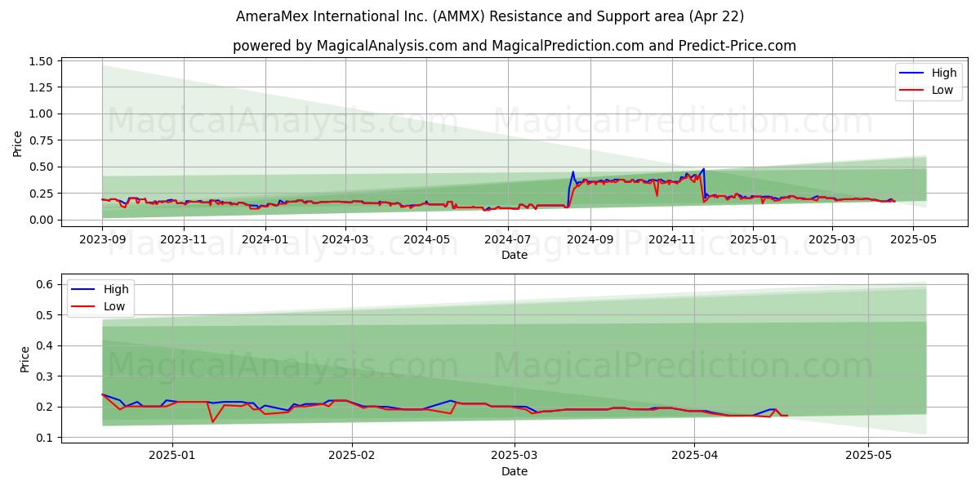
Task: Click the 2024-01 date tick label
Action: click(x=265, y=239)
